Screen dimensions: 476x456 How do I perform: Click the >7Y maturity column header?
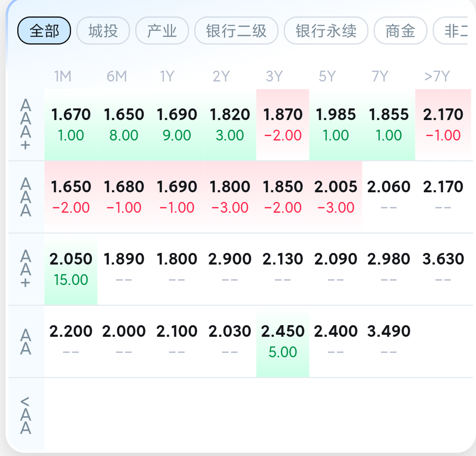[437, 76]
